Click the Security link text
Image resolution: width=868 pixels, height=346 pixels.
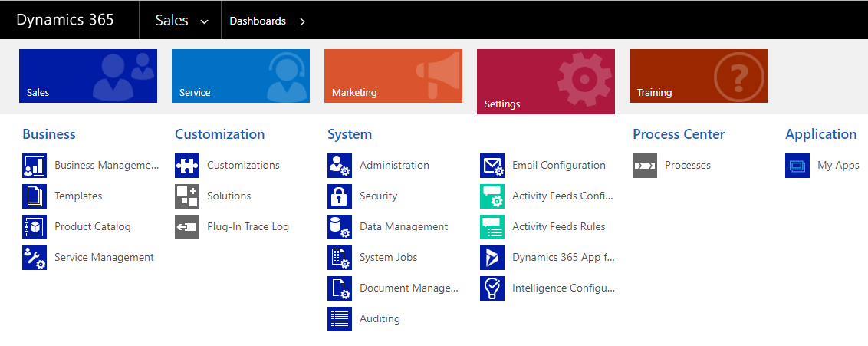pyautogui.click(x=379, y=196)
